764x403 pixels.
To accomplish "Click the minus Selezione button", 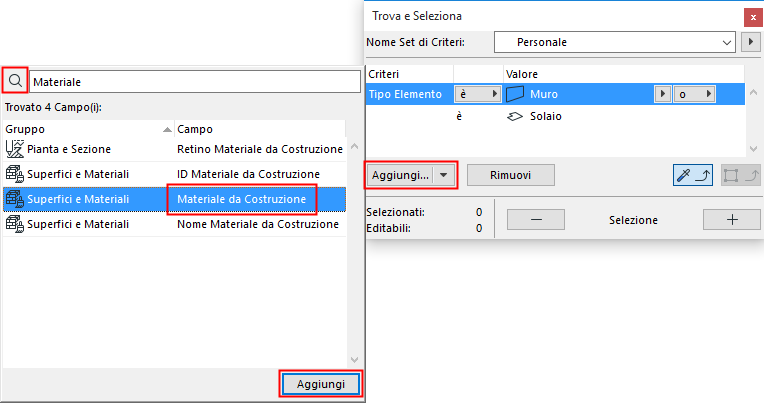I will click(536, 219).
